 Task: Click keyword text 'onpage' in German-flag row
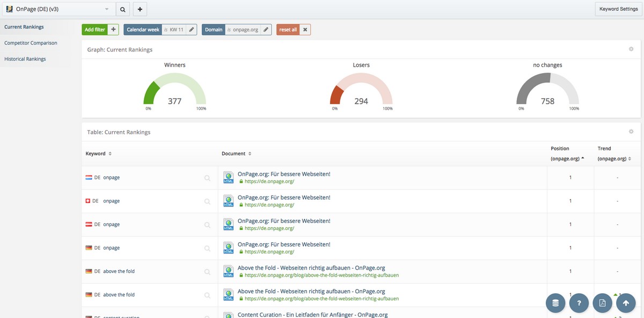click(111, 248)
